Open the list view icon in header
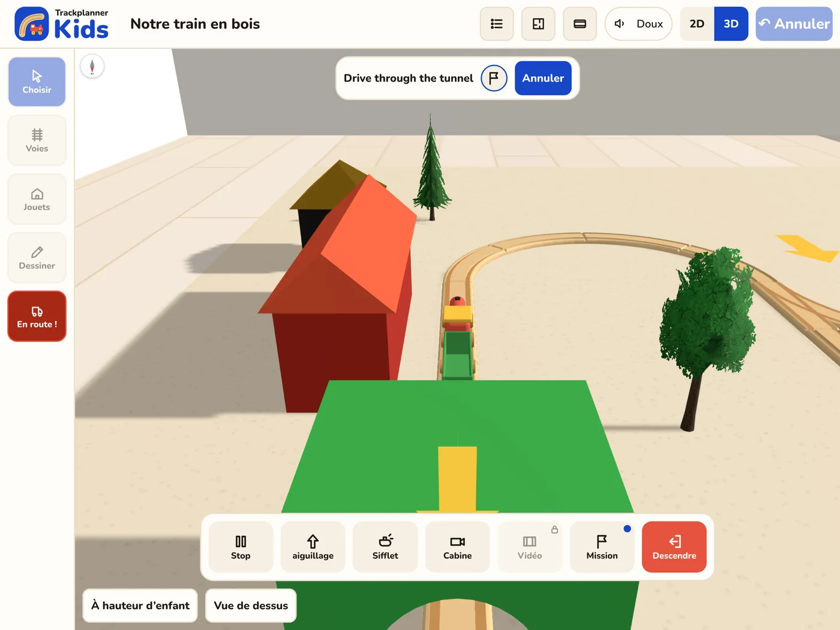The width and height of the screenshot is (840, 630). click(496, 24)
